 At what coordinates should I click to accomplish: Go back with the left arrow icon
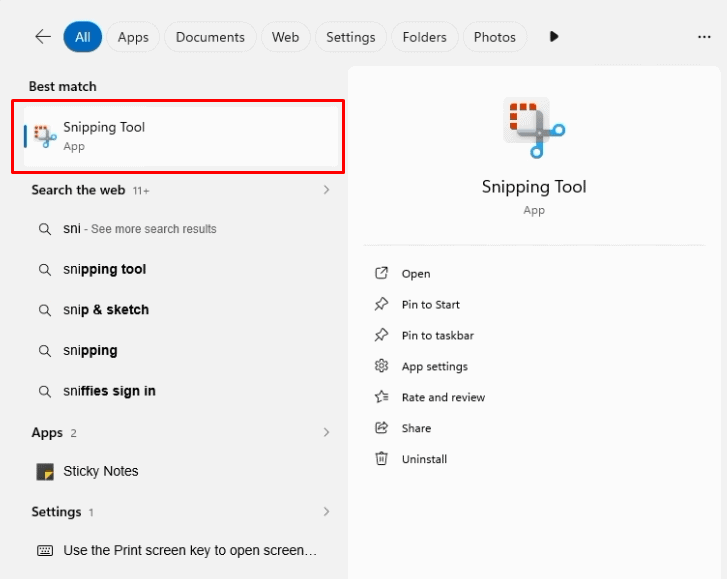[x=43, y=37]
